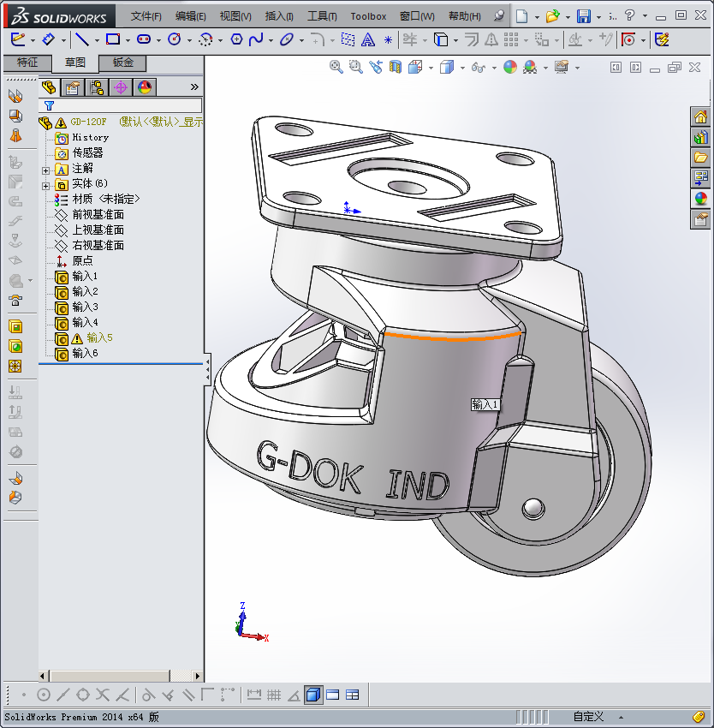Open the Toolbox menu
Viewport: 714px width, 728px height.
coord(368,16)
